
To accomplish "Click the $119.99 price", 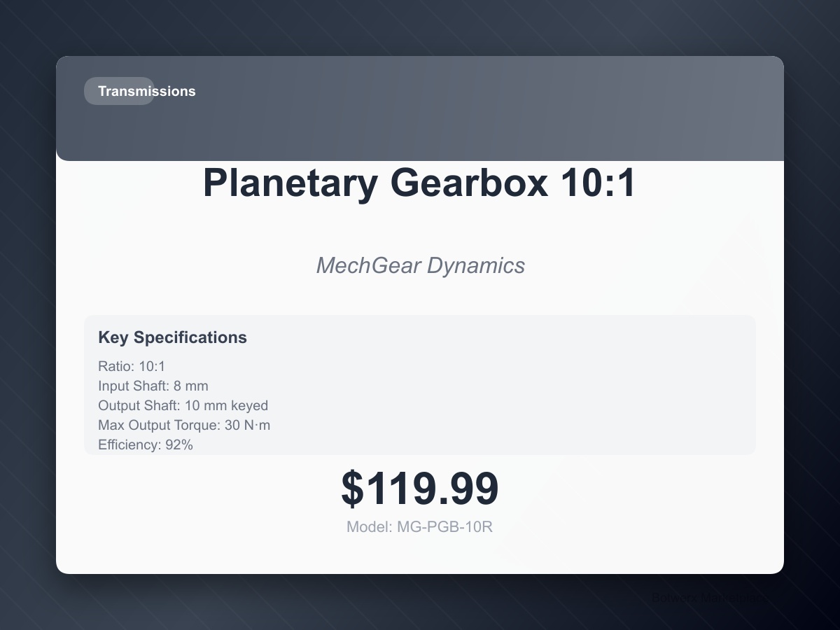I will click(x=420, y=489).
